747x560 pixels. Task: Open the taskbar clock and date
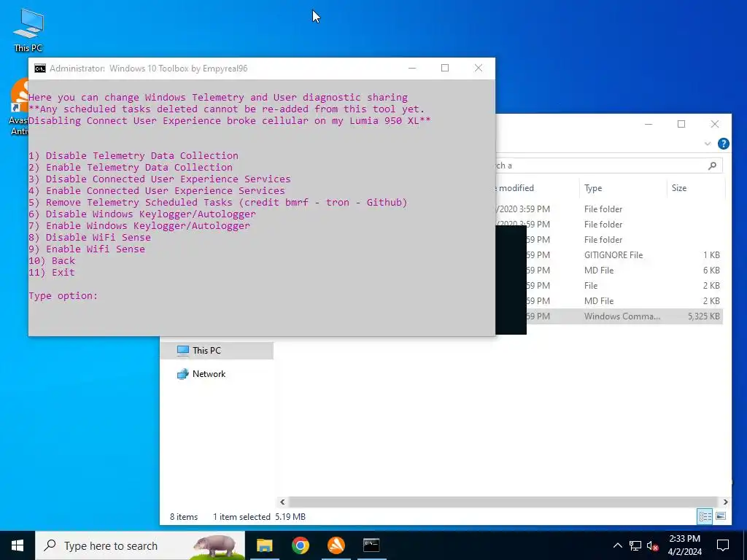[x=684, y=545]
